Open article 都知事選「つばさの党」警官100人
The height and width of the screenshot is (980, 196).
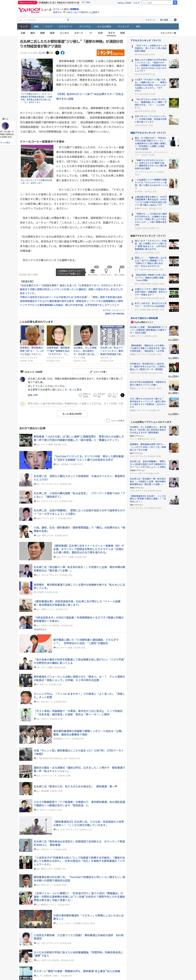click(x=78, y=438)
